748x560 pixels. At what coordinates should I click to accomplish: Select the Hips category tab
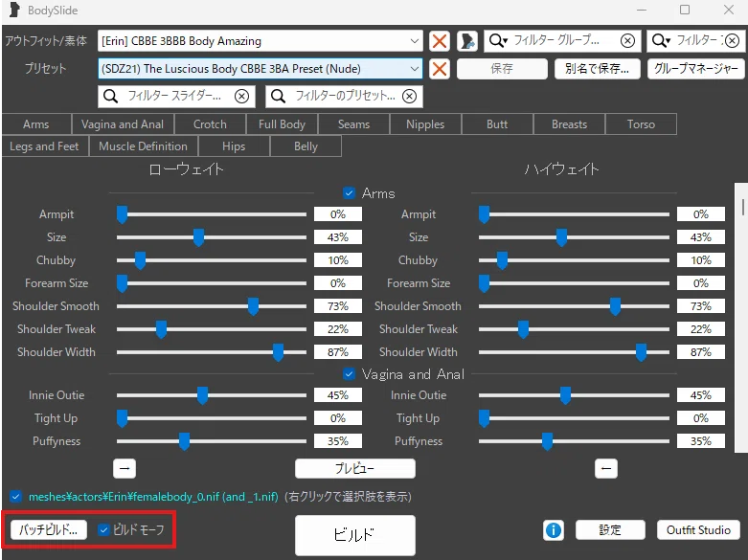pos(234,146)
